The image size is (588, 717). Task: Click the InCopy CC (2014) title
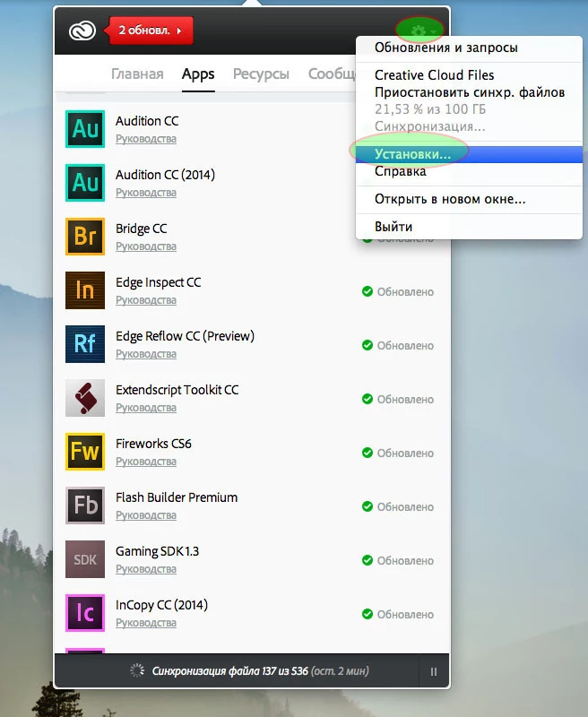tap(161, 605)
